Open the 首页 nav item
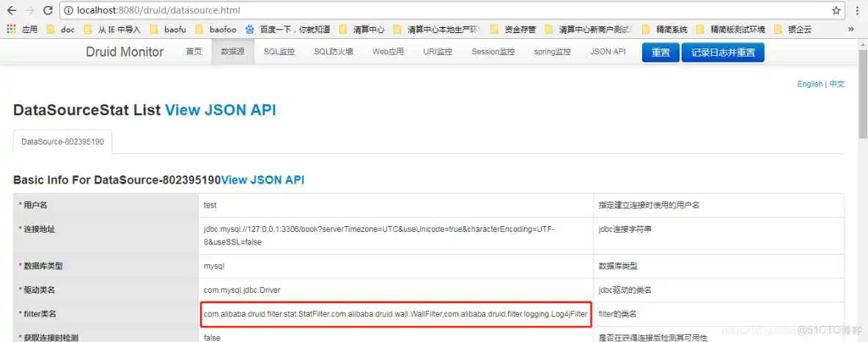This screenshot has height=342, width=868. (x=194, y=51)
